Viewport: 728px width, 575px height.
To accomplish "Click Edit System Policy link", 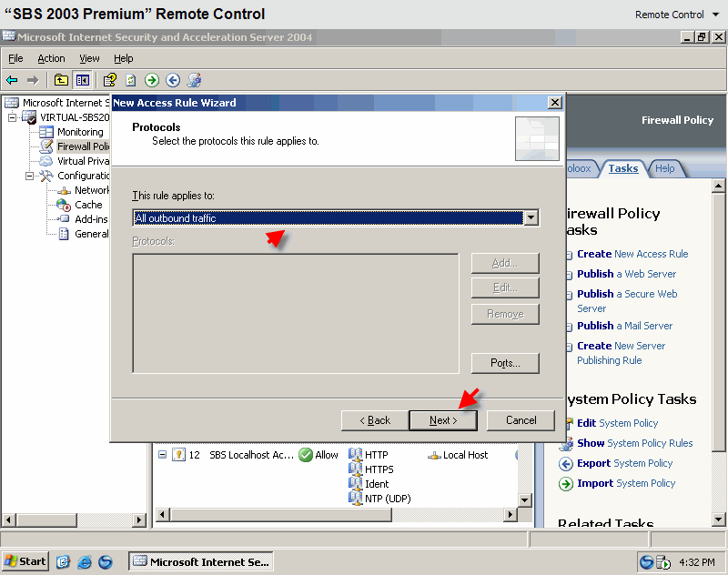I will (618, 423).
